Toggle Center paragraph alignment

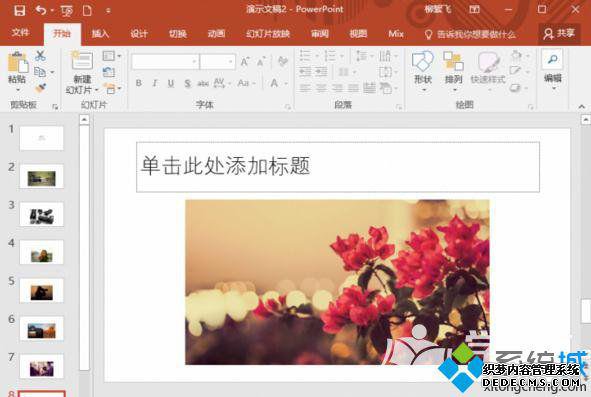321,88
